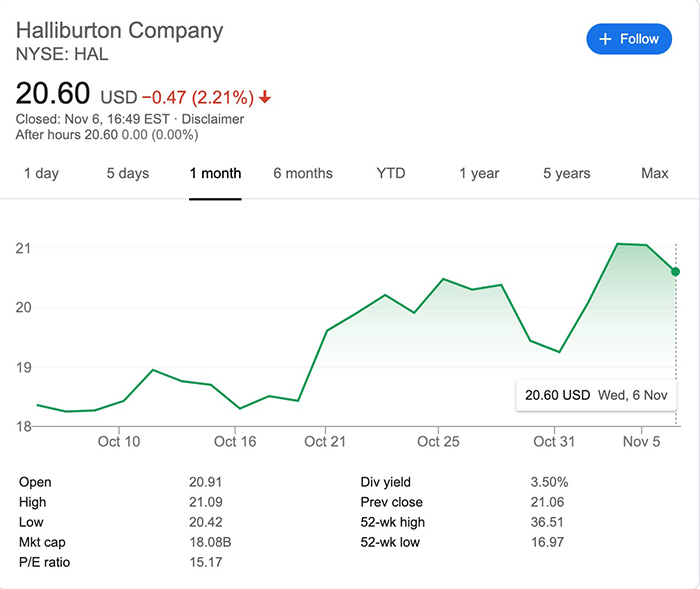
Task: Click the red down arrow price indicator
Action: [x=265, y=97]
